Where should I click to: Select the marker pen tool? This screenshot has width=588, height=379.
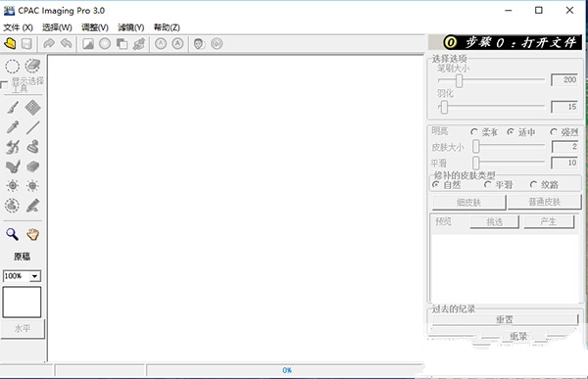point(33,206)
